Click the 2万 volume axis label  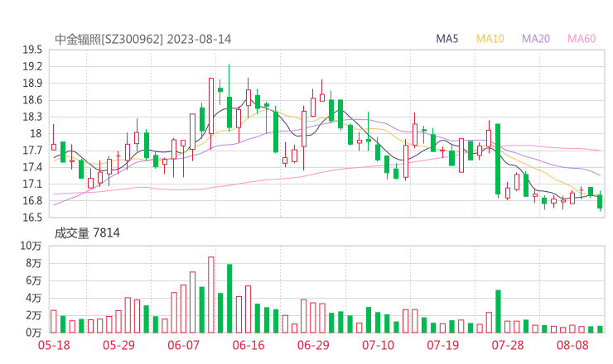34,315
